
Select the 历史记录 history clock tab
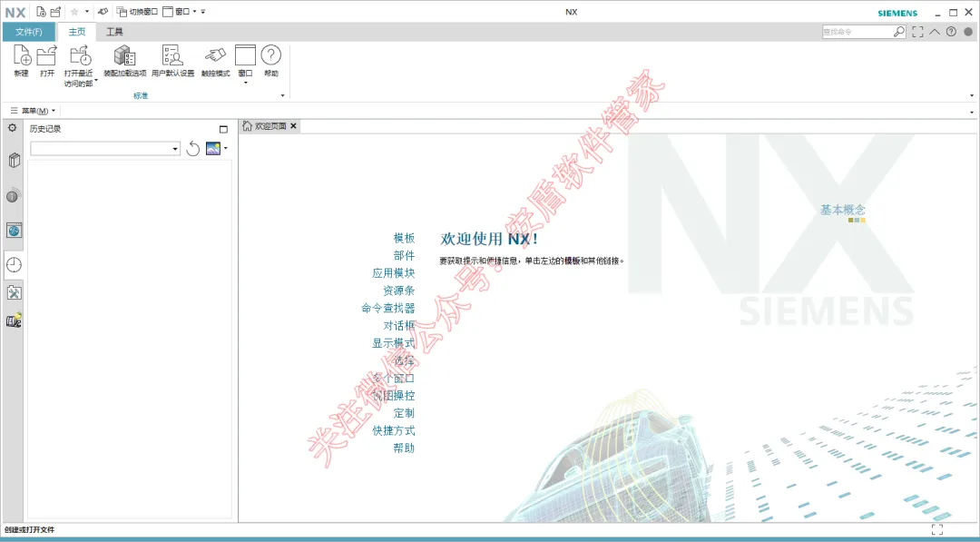[14, 265]
